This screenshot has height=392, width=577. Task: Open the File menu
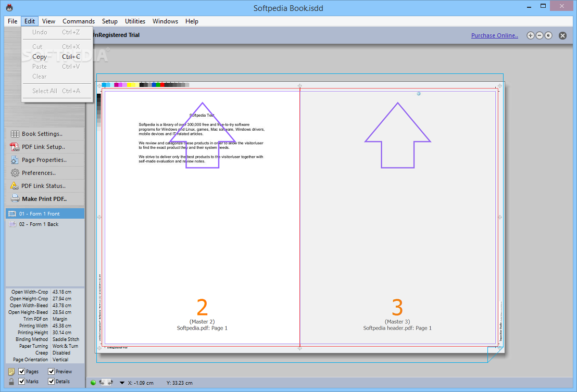[12, 21]
